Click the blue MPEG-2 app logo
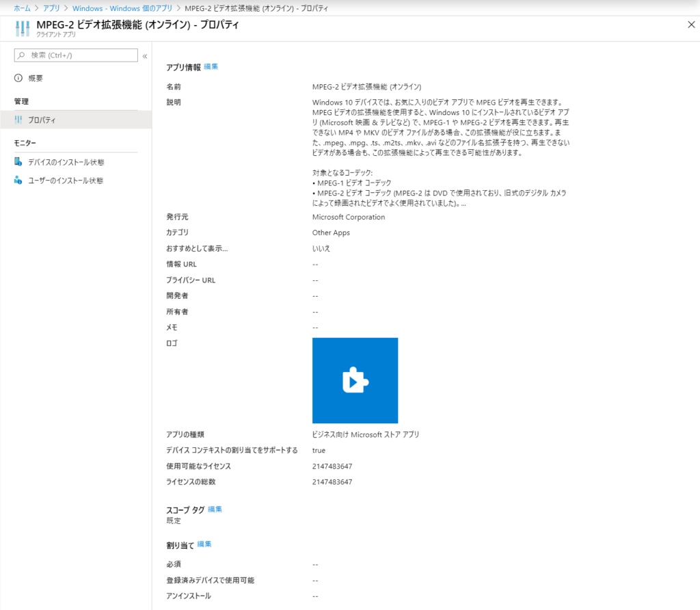Viewport: 700px width, 610px height. click(355, 380)
